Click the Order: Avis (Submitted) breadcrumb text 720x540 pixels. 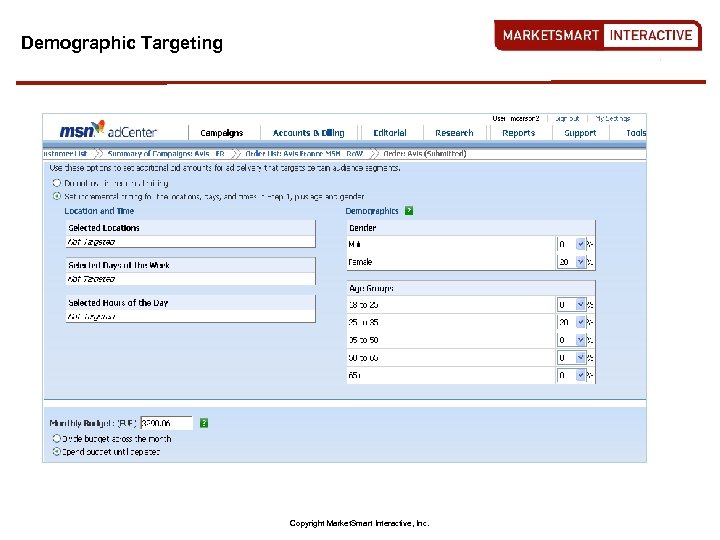(x=425, y=153)
